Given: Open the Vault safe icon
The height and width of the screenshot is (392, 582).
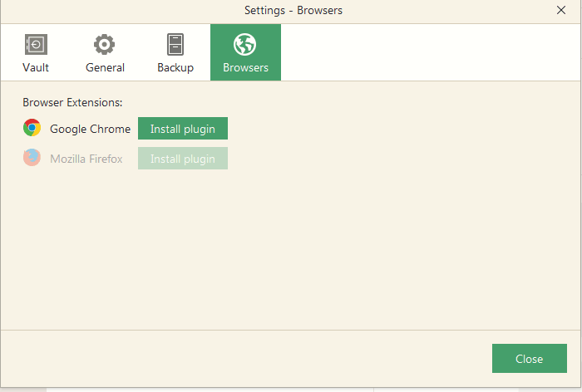Looking at the screenshot, I should click(36, 45).
